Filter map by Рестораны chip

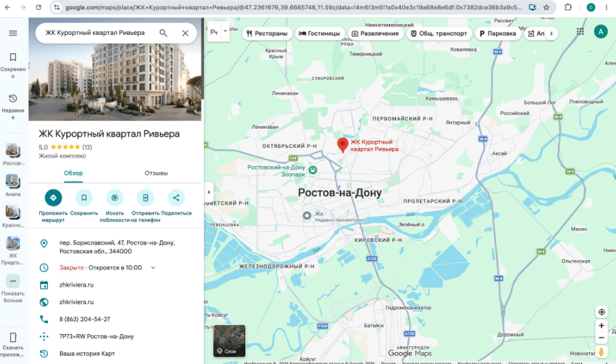[x=267, y=34]
